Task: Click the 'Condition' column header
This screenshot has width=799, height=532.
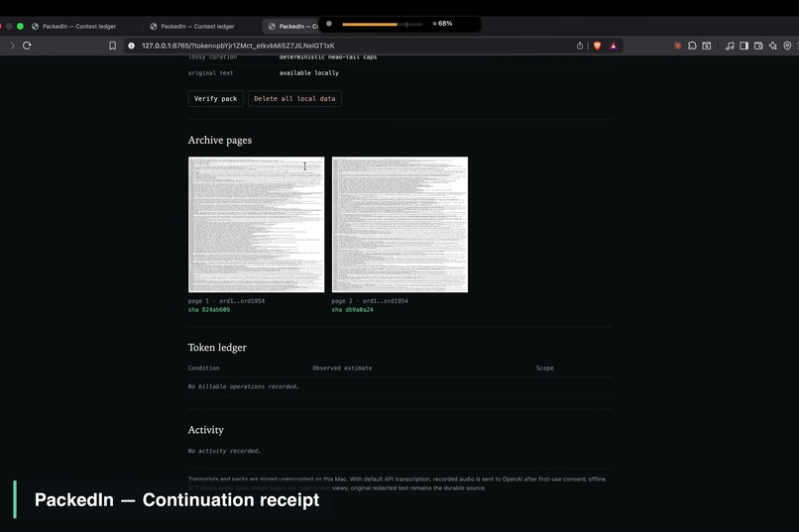Action: 204,369
